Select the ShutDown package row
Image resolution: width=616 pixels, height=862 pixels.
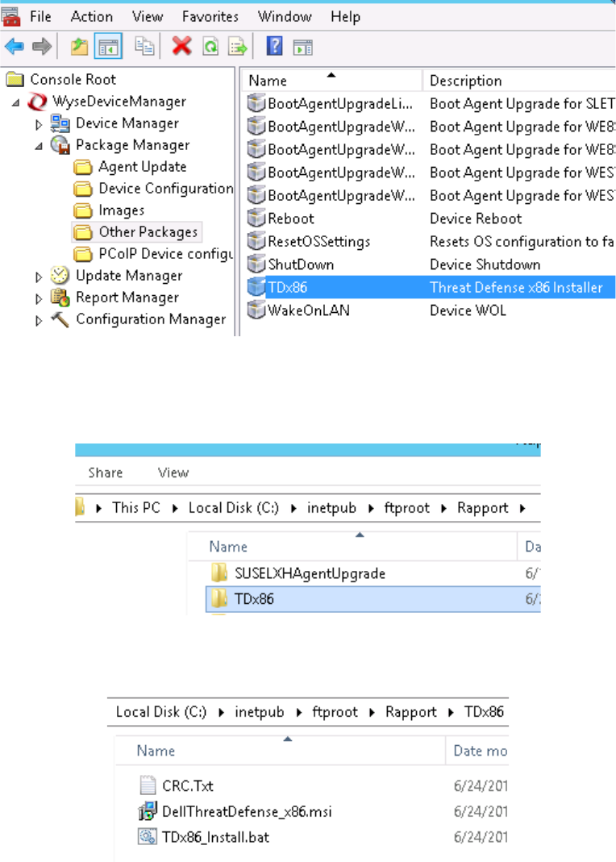(x=429, y=264)
